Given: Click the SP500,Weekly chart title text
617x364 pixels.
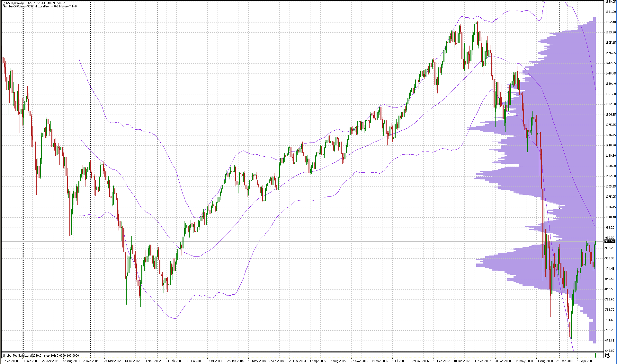Looking at the screenshot, I should pos(13,3).
